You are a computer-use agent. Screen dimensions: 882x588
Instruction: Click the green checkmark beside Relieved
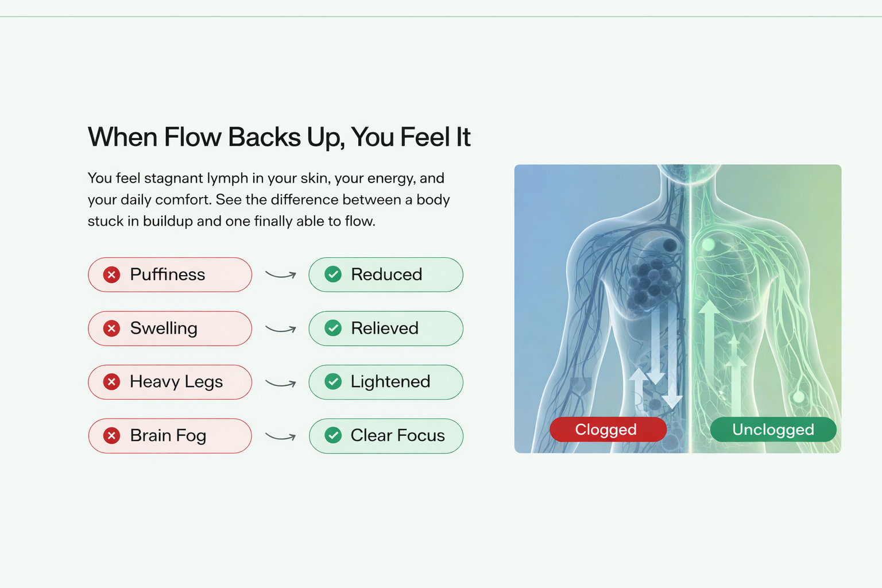pos(333,328)
